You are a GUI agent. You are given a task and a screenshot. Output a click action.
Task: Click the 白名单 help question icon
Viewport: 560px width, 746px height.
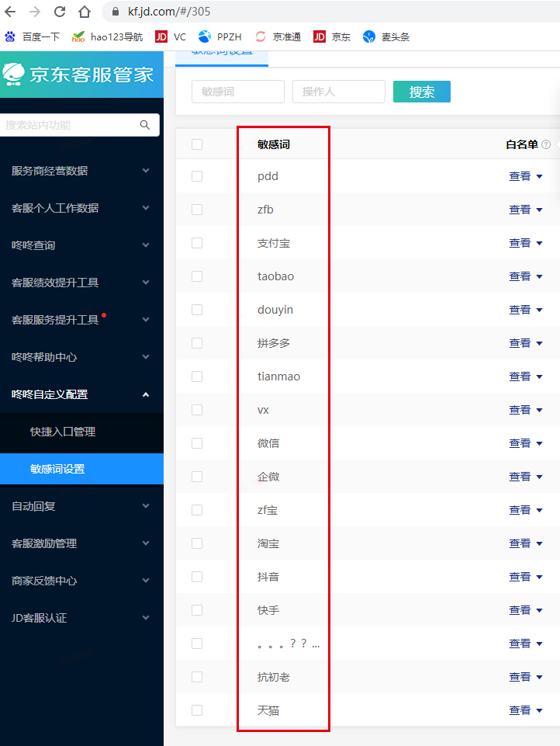[x=546, y=144]
